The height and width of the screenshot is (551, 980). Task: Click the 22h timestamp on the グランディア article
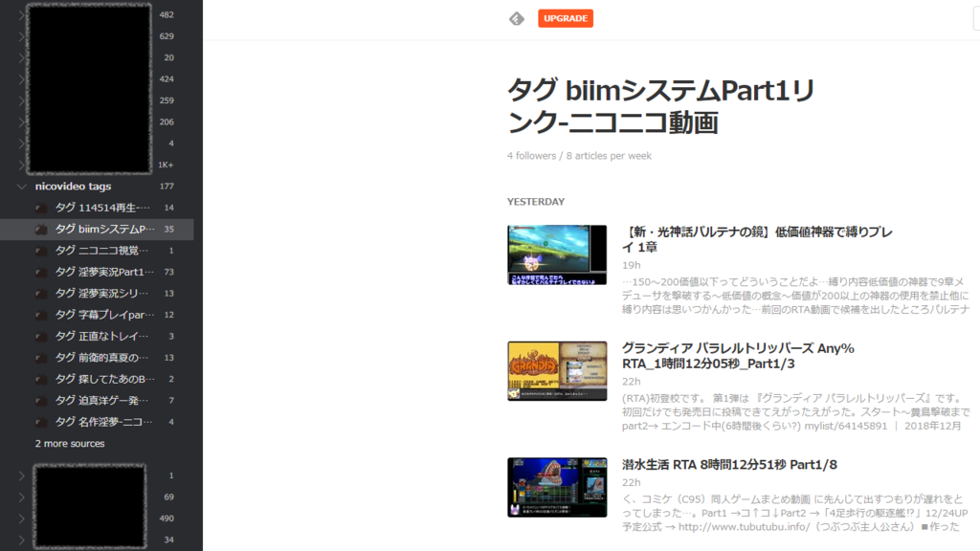(x=631, y=382)
